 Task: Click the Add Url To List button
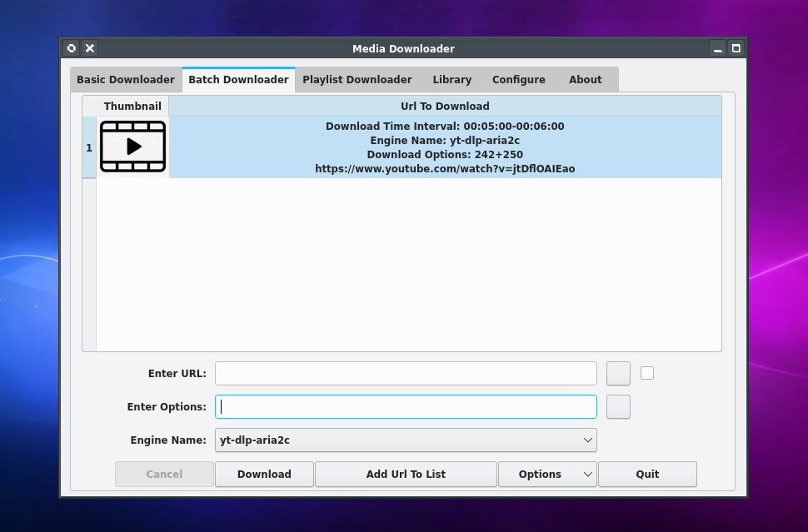pyautogui.click(x=406, y=474)
